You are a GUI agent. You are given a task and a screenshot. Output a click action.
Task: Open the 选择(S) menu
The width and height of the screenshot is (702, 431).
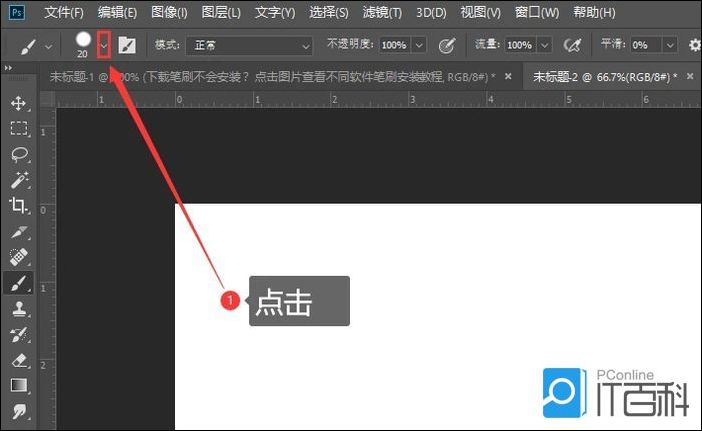[x=329, y=13]
